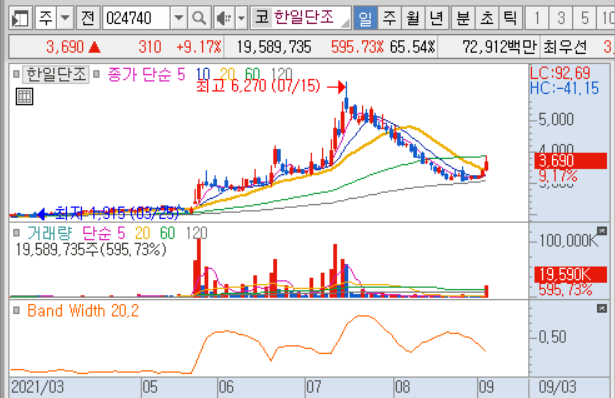Click the speaker sound icon
615x398 pixels.
tap(224, 18)
